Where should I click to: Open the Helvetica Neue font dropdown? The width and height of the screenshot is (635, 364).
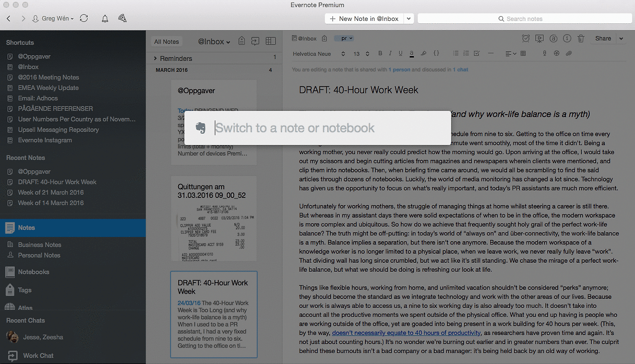tap(319, 54)
